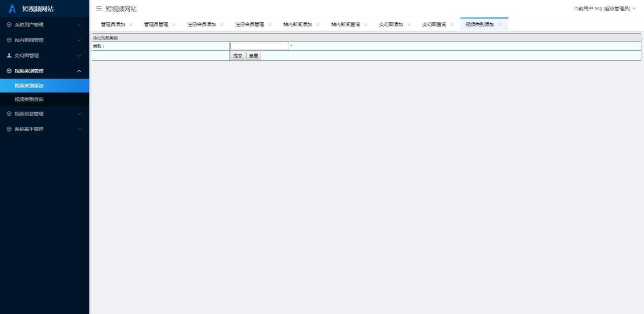The image size is (644, 314).
Task: Click the 短视频网站 heading in top bar
Action: [x=121, y=9]
